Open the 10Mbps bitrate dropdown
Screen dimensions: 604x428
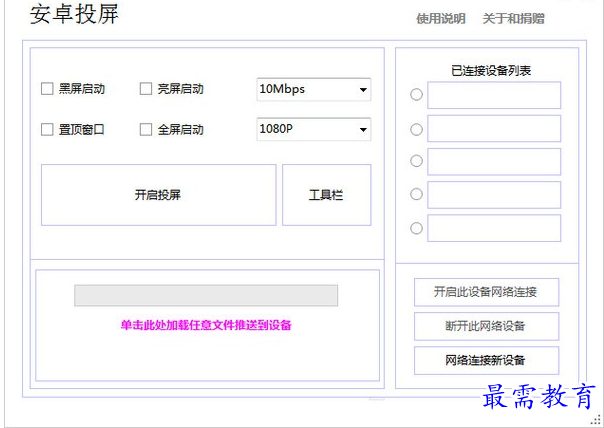[314, 89]
